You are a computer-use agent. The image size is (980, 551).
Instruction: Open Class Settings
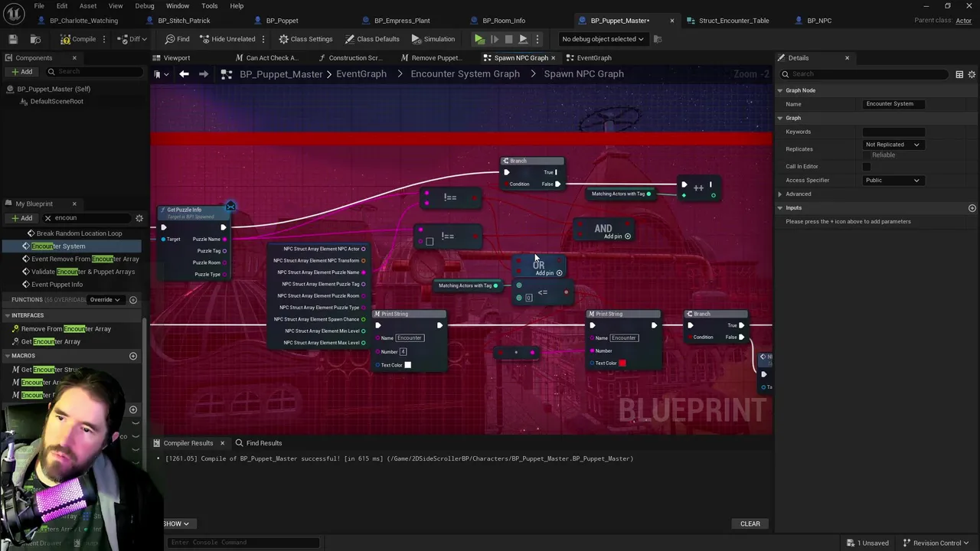pos(305,39)
